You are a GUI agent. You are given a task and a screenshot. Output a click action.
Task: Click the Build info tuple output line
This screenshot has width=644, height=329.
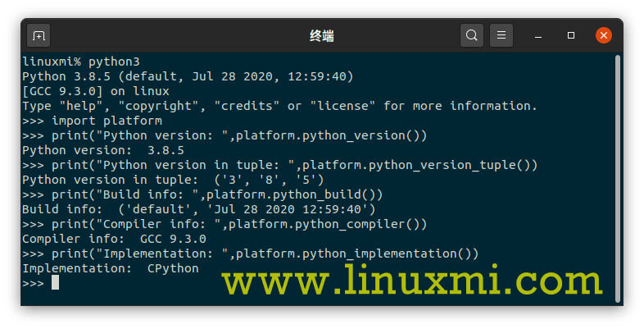pyautogui.click(x=199, y=209)
